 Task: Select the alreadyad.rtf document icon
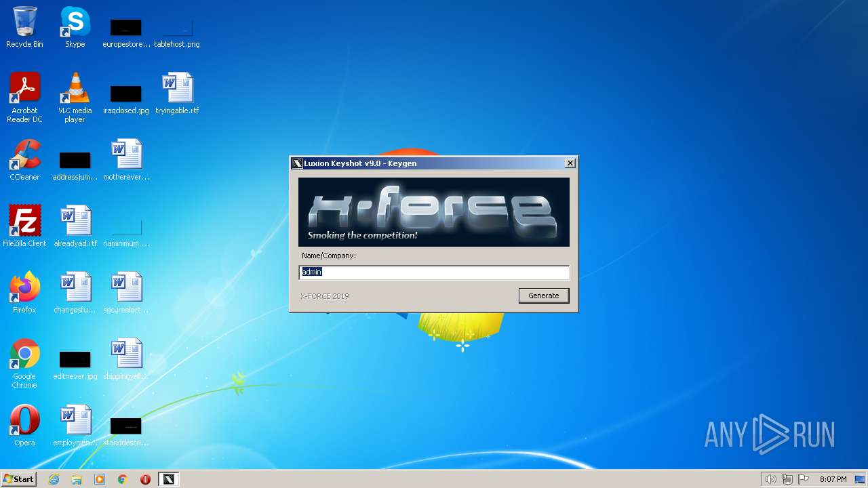point(75,226)
